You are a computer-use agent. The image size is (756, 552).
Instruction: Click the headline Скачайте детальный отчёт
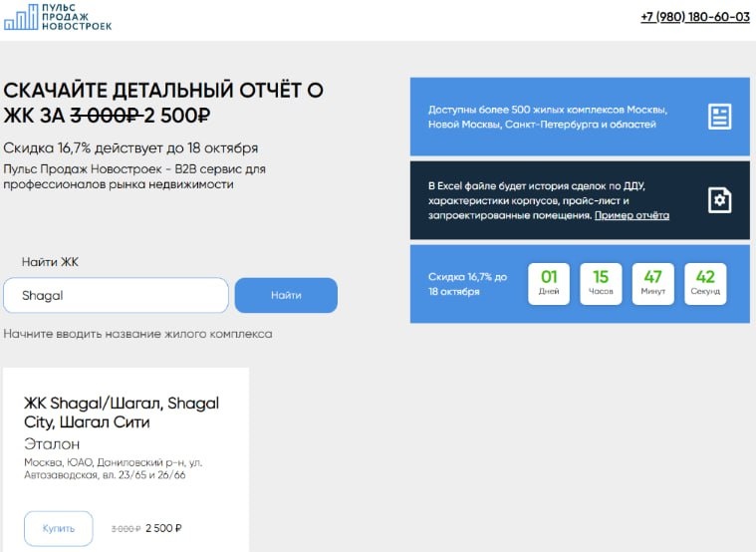163,103
